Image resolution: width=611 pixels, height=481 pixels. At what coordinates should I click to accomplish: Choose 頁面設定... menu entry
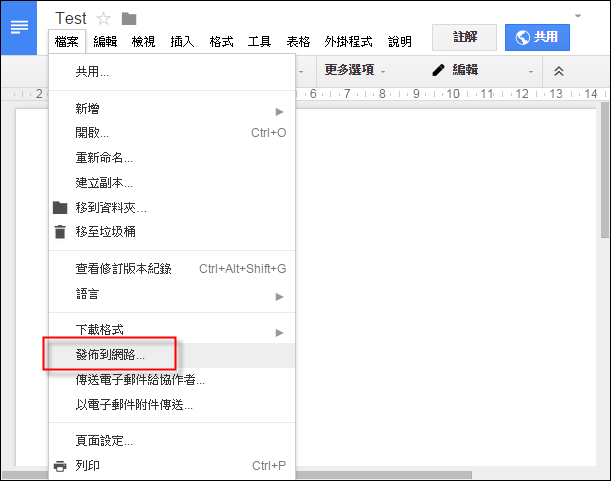coord(172,441)
